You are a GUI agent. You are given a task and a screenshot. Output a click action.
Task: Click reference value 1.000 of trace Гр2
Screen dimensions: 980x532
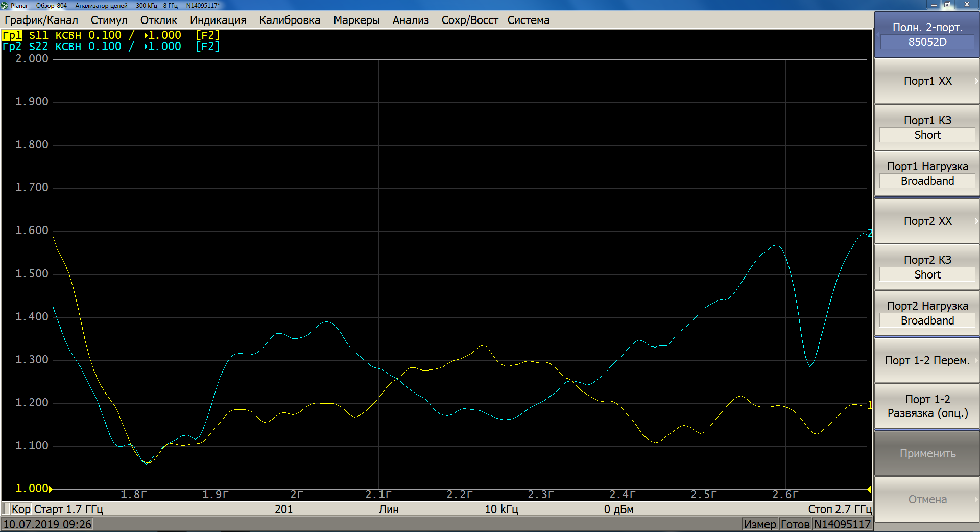pyautogui.click(x=164, y=47)
